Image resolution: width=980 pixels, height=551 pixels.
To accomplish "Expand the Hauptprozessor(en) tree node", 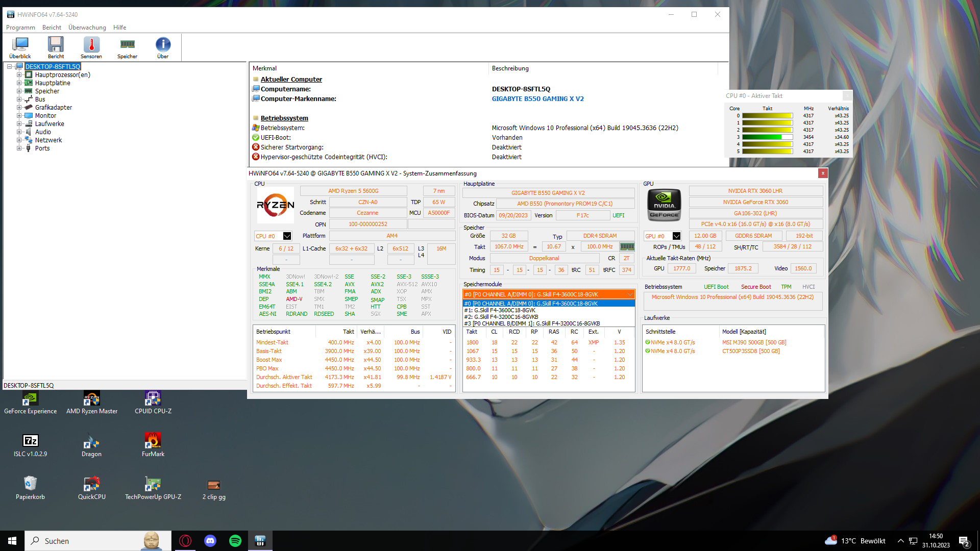I will tap(19, 75).
